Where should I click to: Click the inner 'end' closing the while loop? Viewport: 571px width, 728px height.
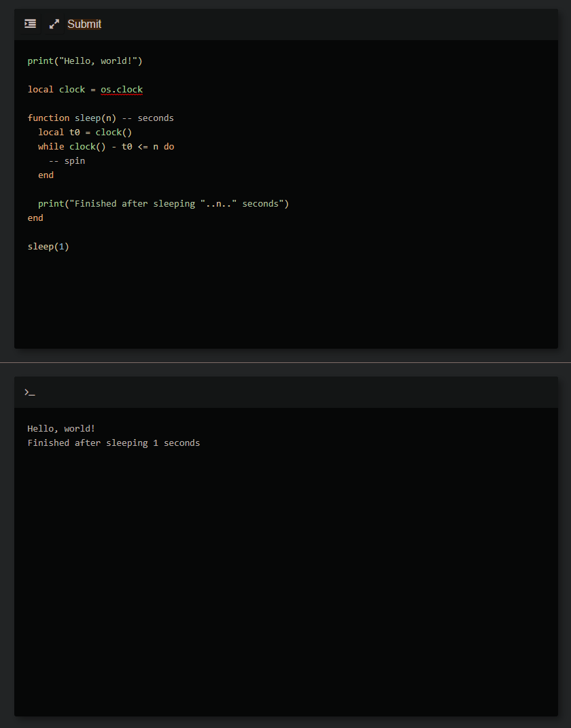pos(46,175)
